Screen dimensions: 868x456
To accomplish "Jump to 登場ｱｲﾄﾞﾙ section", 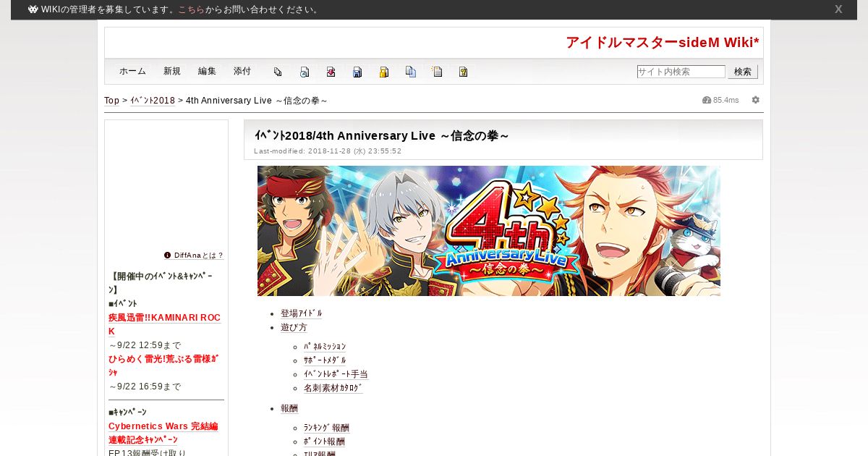I will coord(302,313).
